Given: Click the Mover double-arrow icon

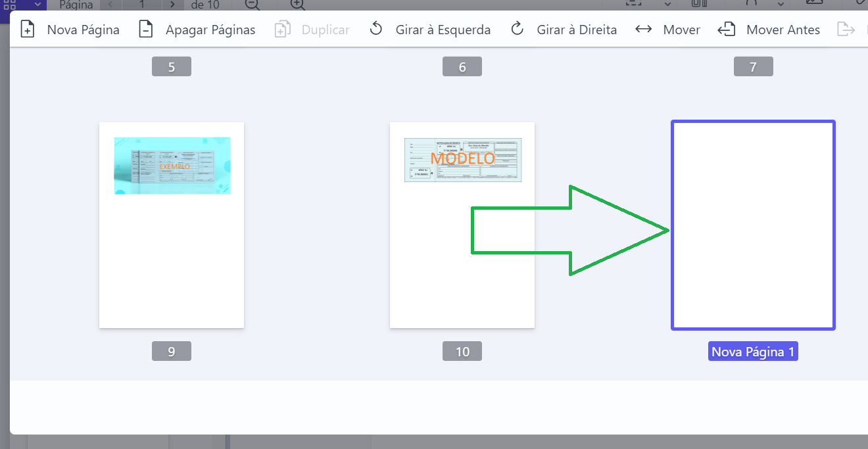Looking at the screenshot, I should 643,30.
